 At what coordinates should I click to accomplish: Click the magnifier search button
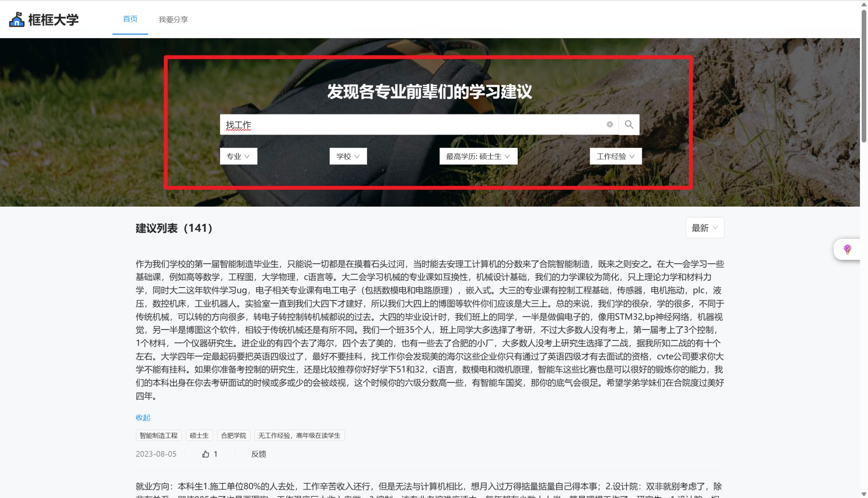click(629, 124)
